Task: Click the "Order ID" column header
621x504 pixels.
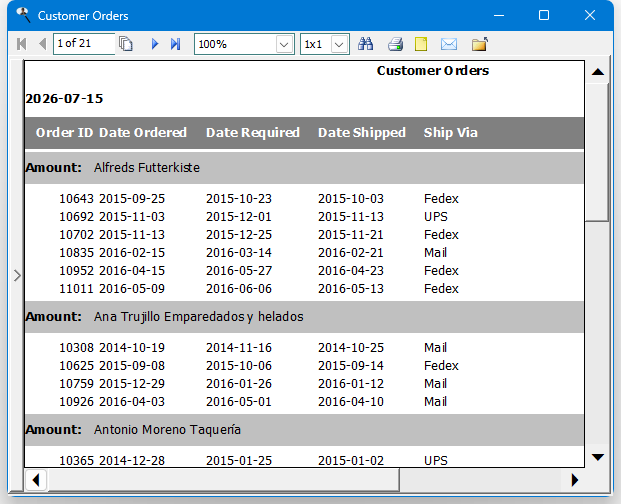Action: click(x=64, y=132)
